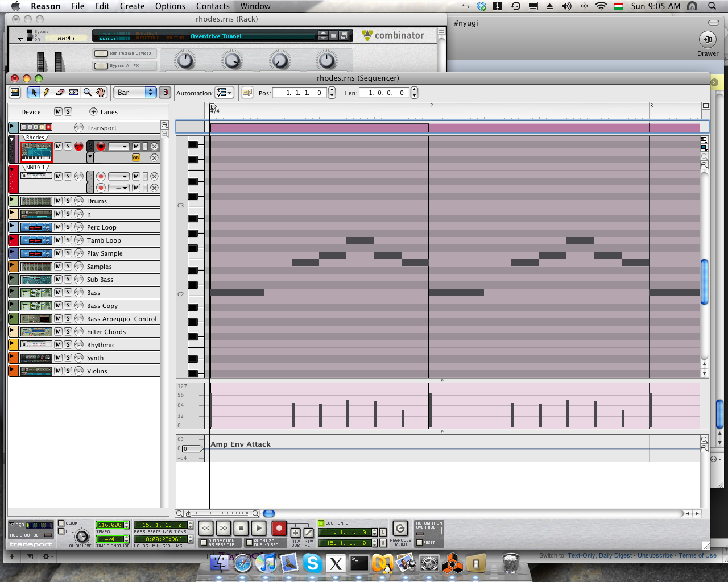Delete the Rhodes note lane with X
728x582 pixels.
tap(154, 146)
